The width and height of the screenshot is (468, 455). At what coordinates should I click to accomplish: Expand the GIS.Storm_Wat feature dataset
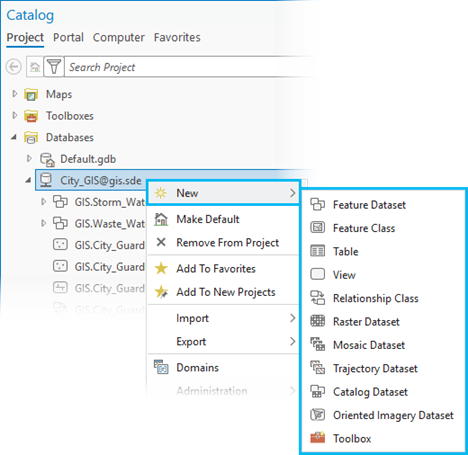[43, 202]
